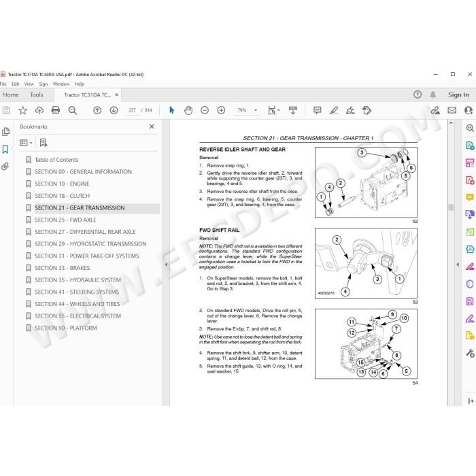Viewport: 476px width, 476px height.
Task: Open the View menu
Action: point(29,84)
